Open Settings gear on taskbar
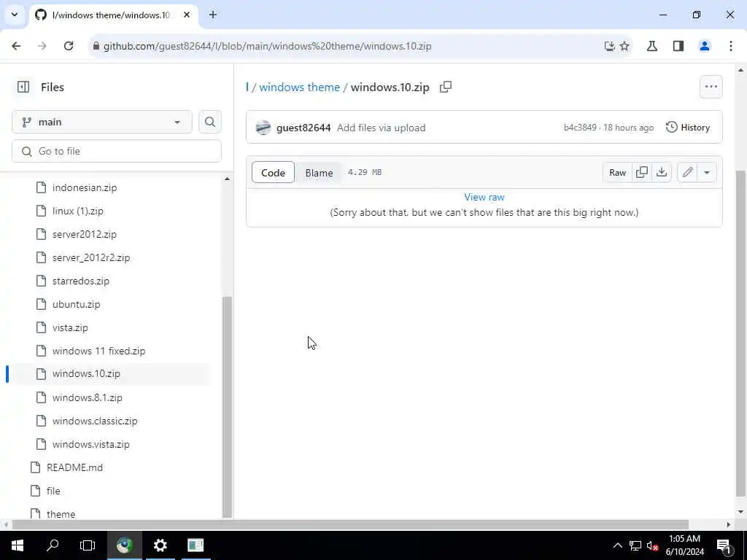This screenshot has height=560, width=747. coord(160,545)
